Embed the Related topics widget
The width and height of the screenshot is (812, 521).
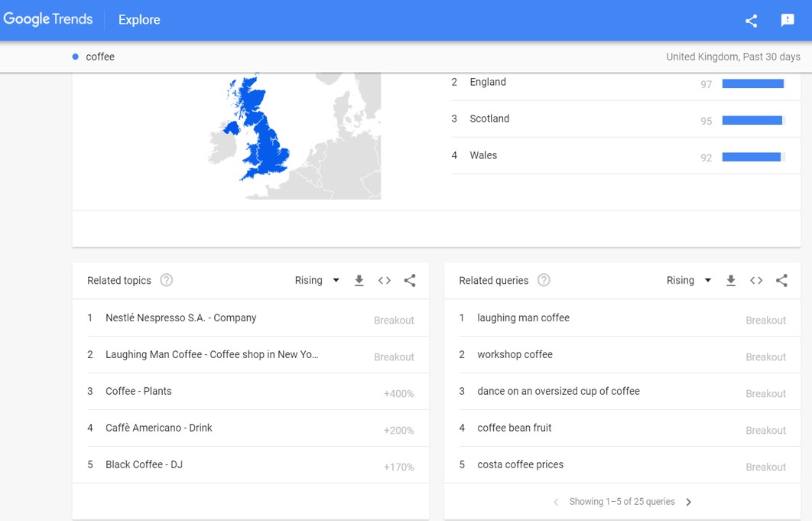(385, 281)
